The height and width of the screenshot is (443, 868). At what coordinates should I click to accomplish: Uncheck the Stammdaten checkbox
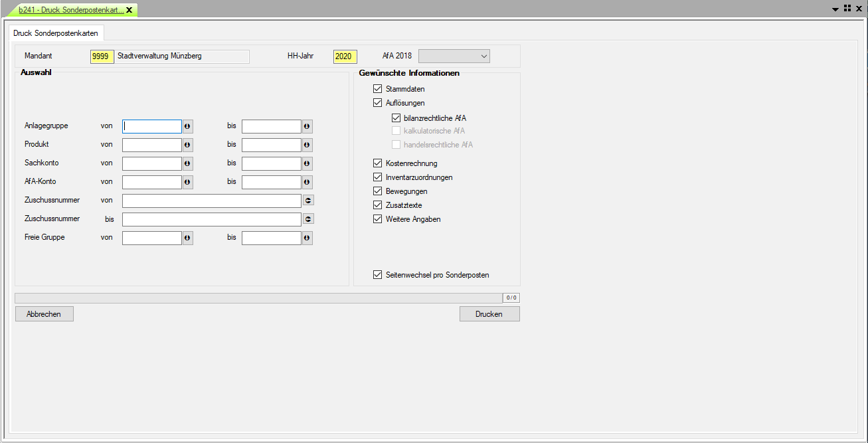click(378, 89)
